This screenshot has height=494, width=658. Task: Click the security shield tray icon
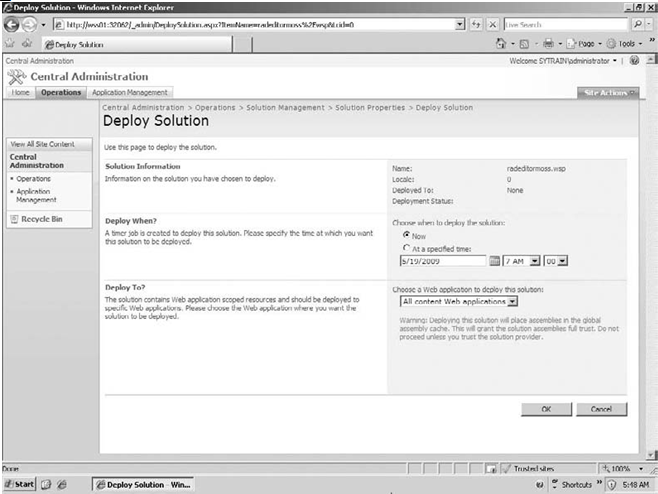pos(611,485)
